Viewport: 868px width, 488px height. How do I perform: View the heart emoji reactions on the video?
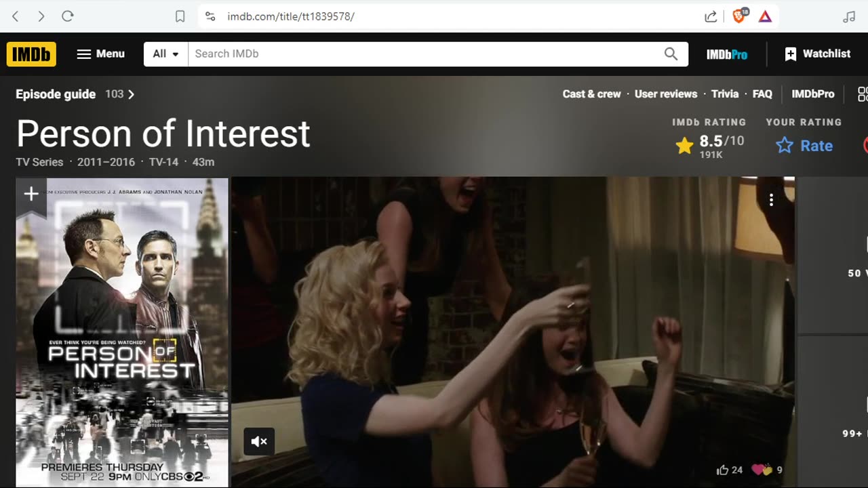[x=768, y=470]
